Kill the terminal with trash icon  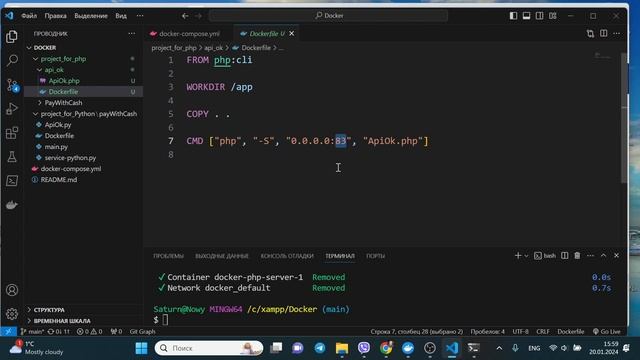point(577,256)
